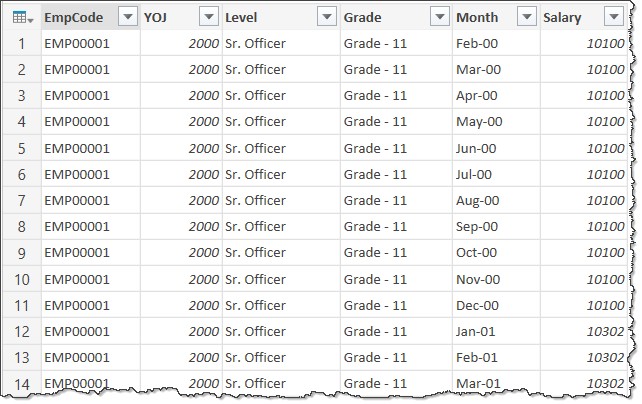Image resolution: width=642 pixels, height=404 pixels.
Task: Select row number 1
Action: [19, 44]
